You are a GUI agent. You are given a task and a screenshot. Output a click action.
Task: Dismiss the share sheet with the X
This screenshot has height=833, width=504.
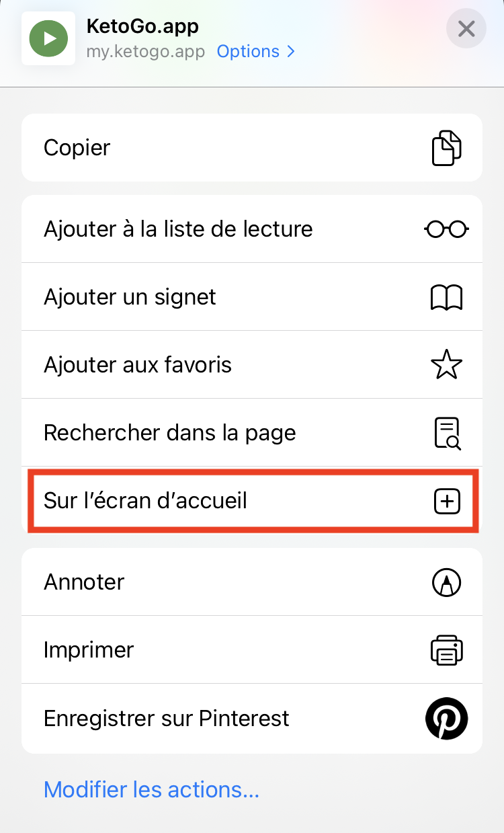[466, 29]
